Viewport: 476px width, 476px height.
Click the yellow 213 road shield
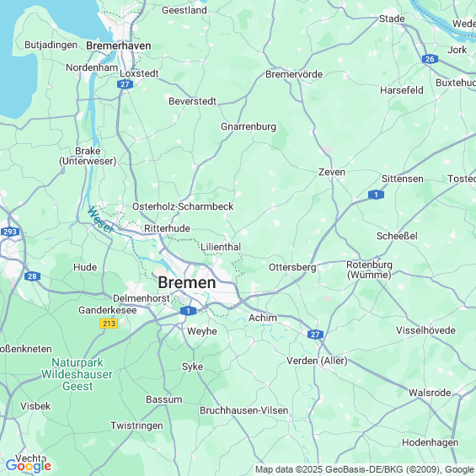point(109,324)
